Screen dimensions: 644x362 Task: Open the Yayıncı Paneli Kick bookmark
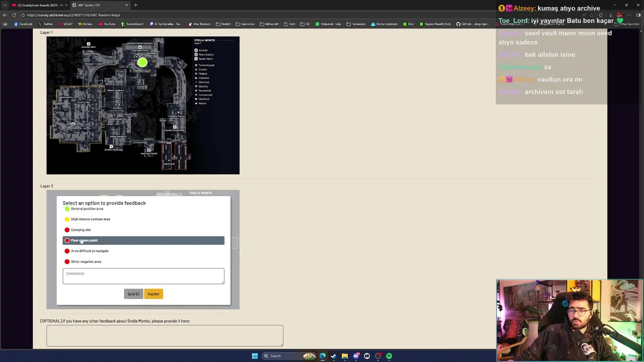tap(435, 24)
